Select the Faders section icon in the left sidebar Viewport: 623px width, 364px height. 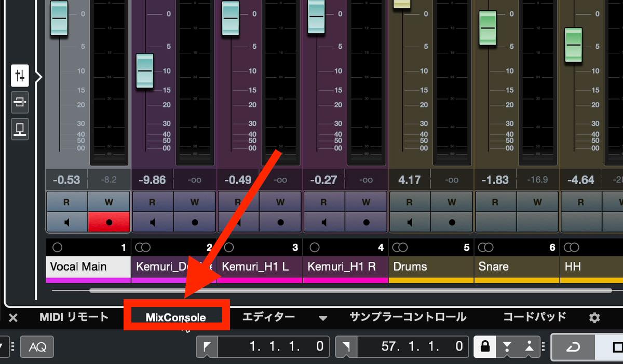click(x=20, y=76)
